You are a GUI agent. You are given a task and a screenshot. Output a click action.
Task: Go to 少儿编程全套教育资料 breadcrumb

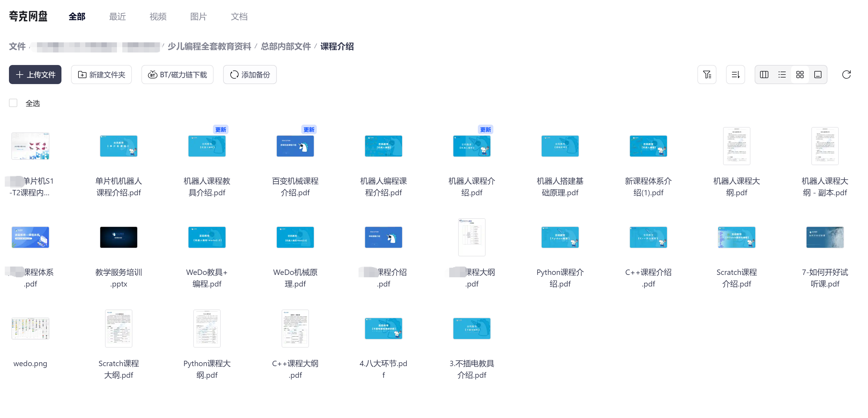coord(209,47)
